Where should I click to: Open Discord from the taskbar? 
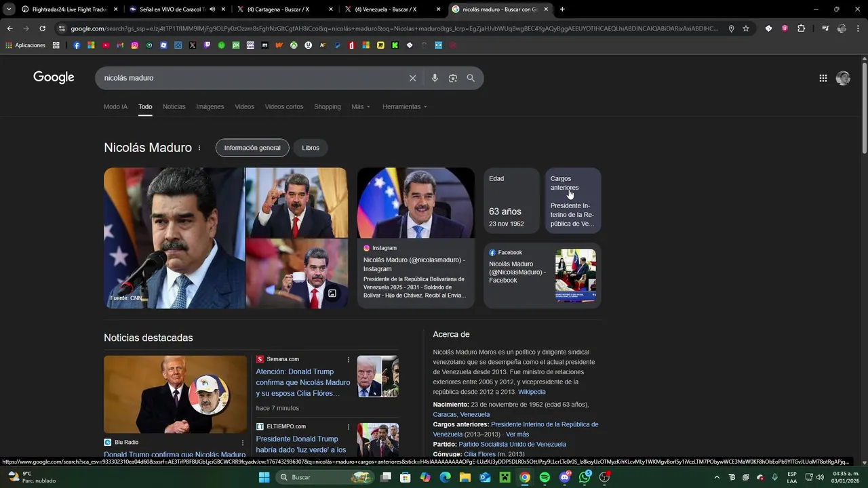pyautogui.click(x=565, y=477)
